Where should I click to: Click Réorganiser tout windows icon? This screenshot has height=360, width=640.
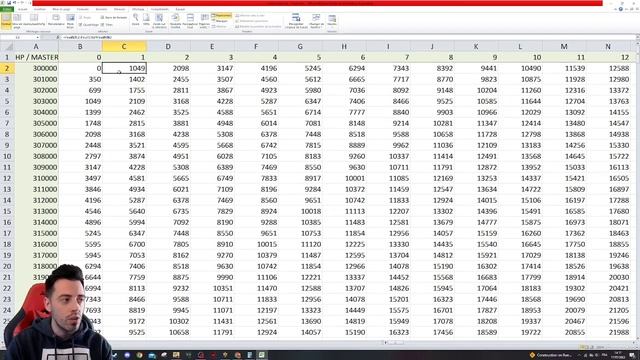click(x=190, y=21)
